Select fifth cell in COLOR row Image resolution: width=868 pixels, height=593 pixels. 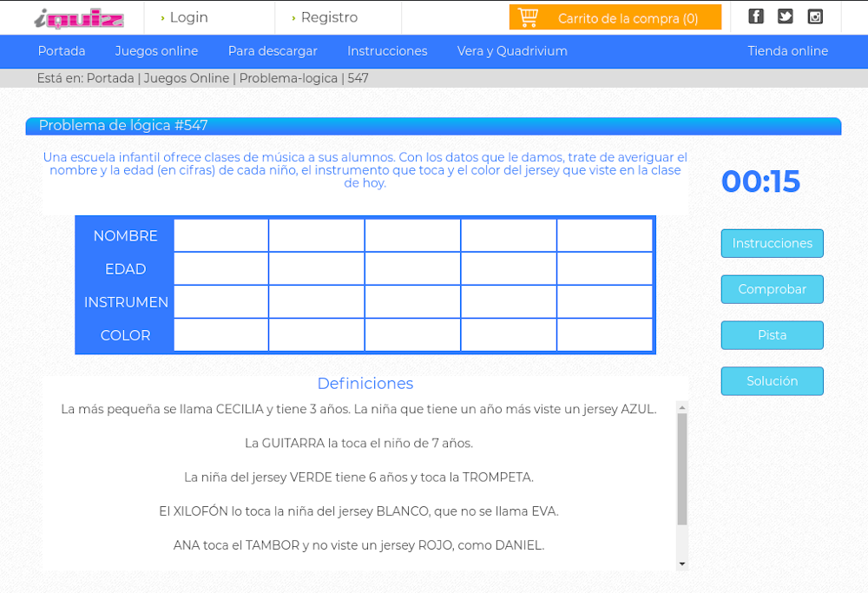click(604, 335)
